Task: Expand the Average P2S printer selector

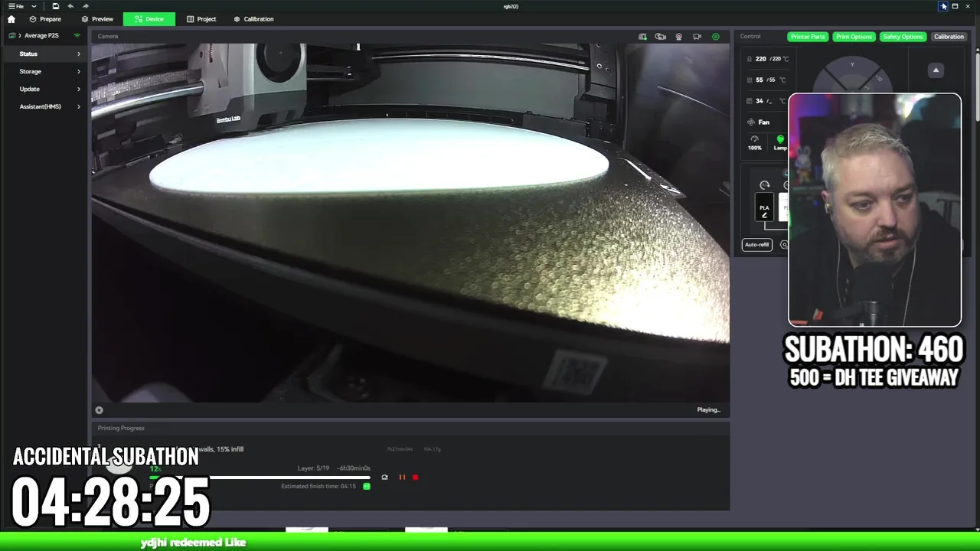Action: (38, 36)
